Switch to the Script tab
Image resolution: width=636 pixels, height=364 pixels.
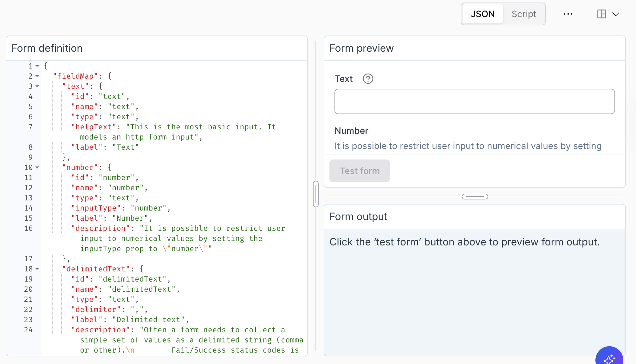(x=524, y=14)
